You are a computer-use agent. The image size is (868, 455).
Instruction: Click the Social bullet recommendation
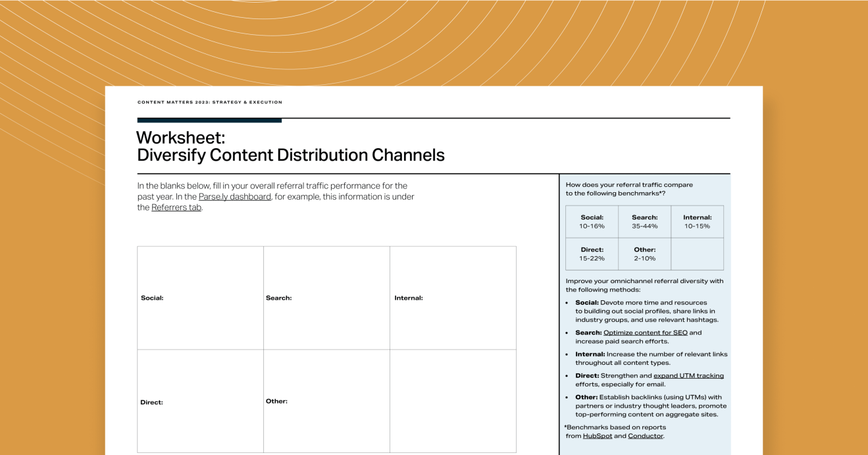click(x=647, y=311)
